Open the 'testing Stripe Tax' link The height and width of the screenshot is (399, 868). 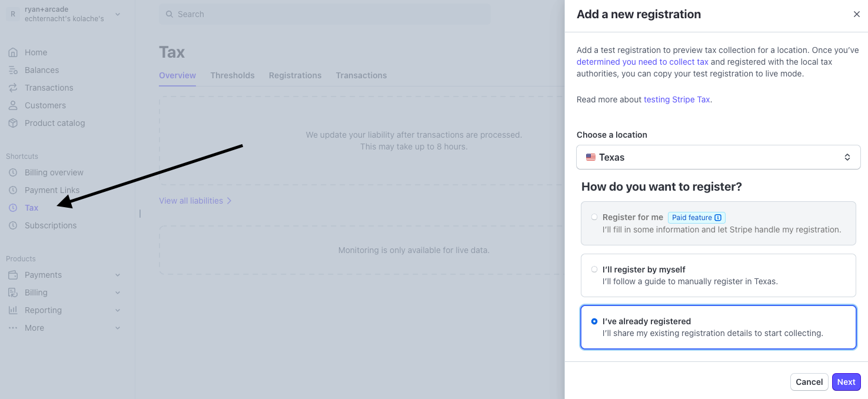(x=677, y=99)
